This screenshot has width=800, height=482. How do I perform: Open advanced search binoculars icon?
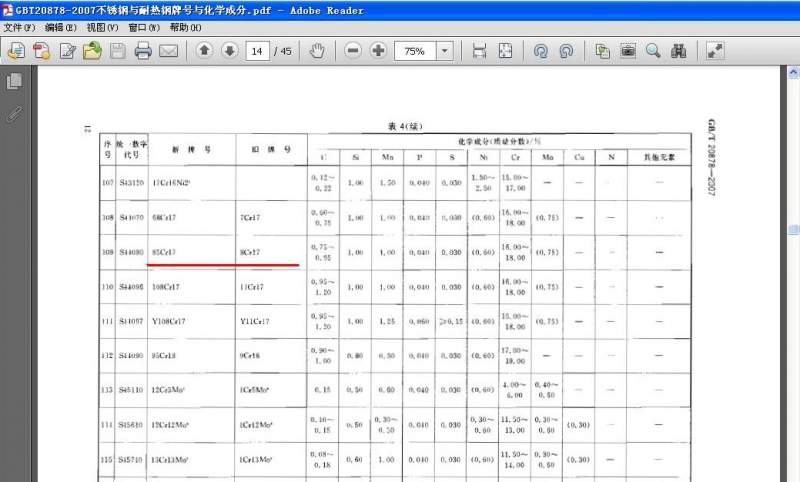[679, 50]
